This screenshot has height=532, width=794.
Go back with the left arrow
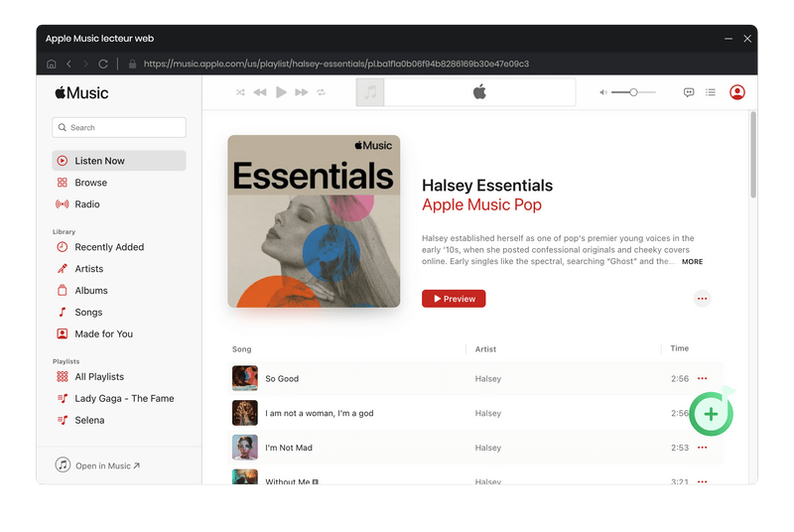[68, 64]
